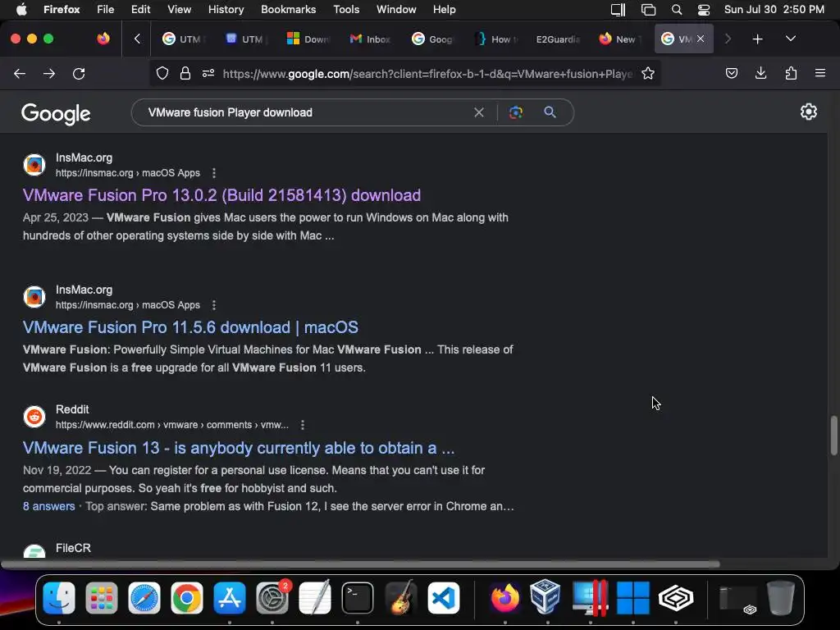The height and width of the screenshot is (630, 840).
Task: Open the View menu
Action: 179,9
